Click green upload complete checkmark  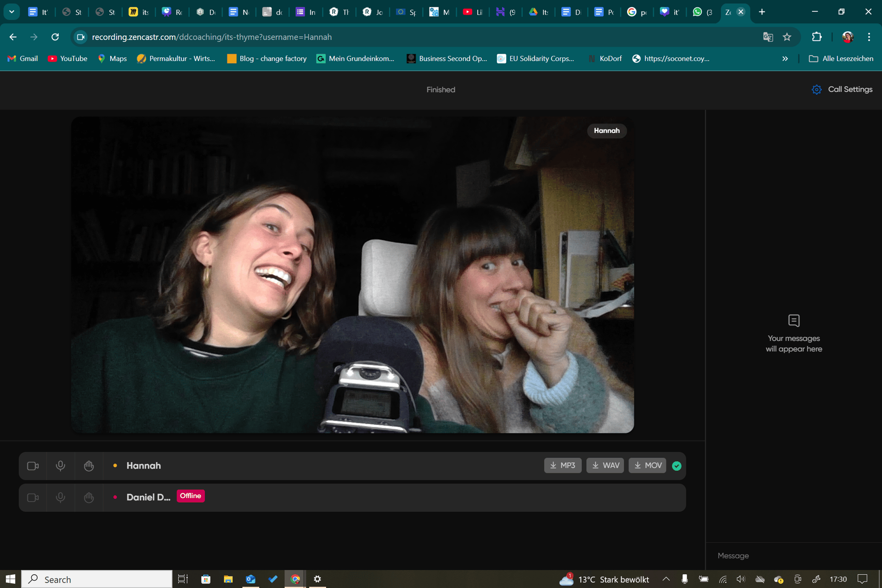[x=677, y=466]
